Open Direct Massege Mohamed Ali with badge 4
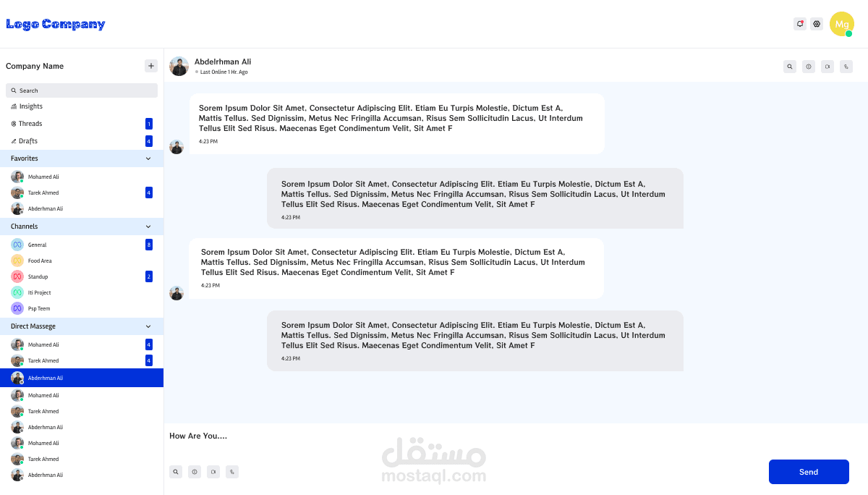This screenshot has width=868, height=495. click(82, 344)
